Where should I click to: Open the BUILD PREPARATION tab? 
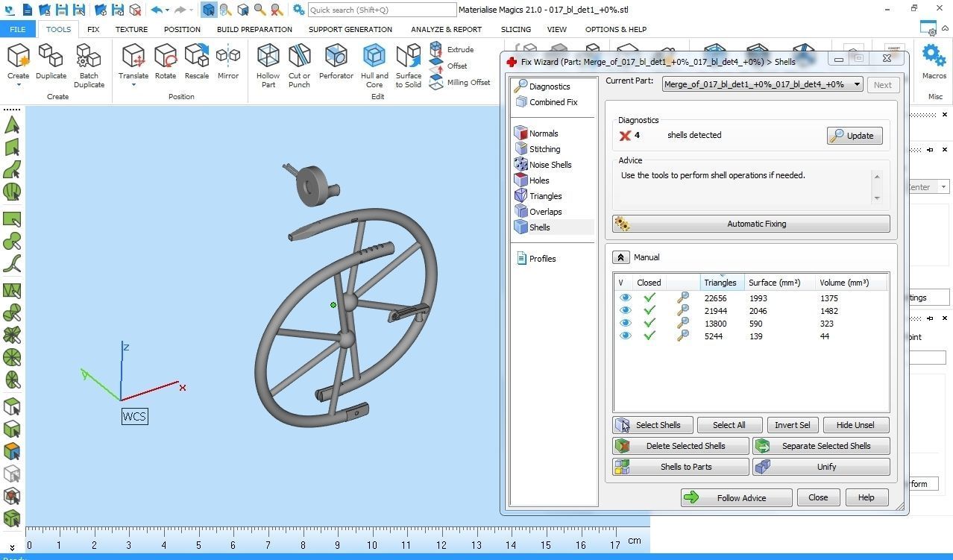tap(254, 29)
